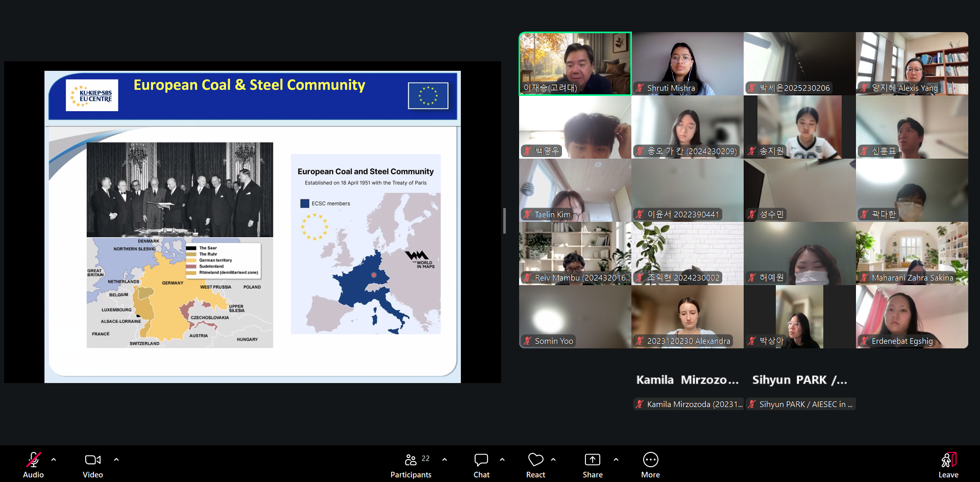Expand video options arrow beside Video
This screenshot has width=980, height=482.
tap(116, 460)
